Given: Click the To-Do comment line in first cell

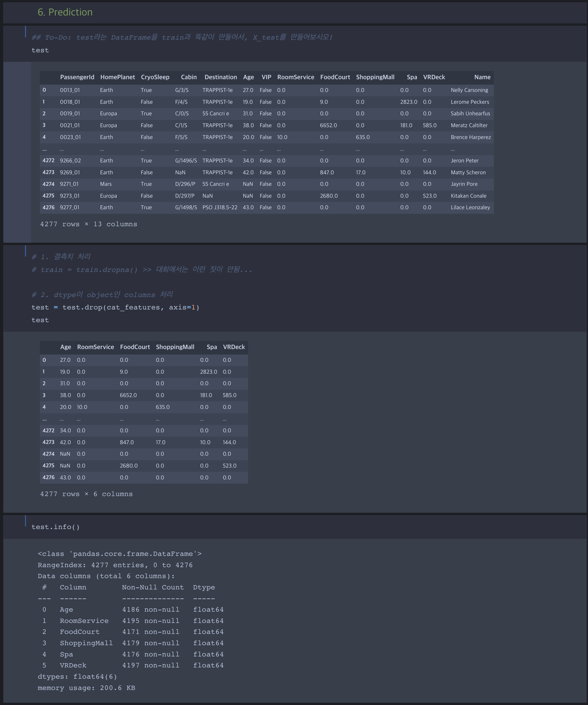Looking at the screenshot, I should [182, 37].
